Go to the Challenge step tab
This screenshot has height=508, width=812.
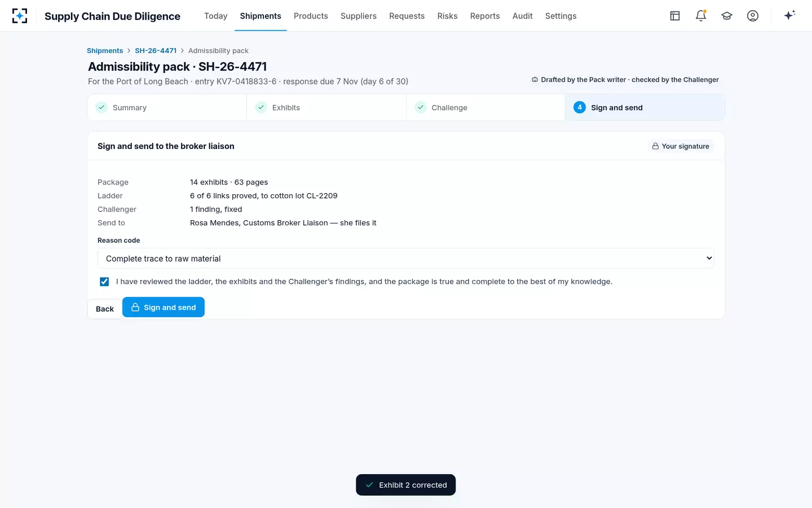(486, 107)
